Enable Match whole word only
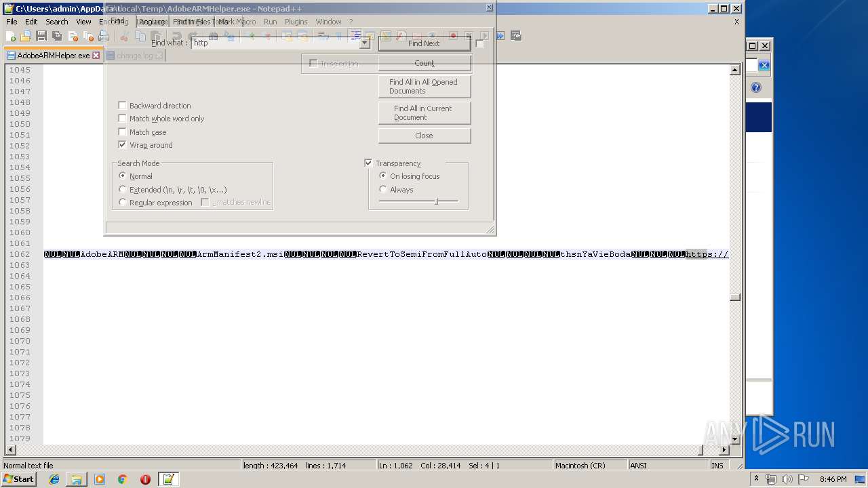Image resolution: width=868 pixels, height=488 pixels. [x=122, y=119]
